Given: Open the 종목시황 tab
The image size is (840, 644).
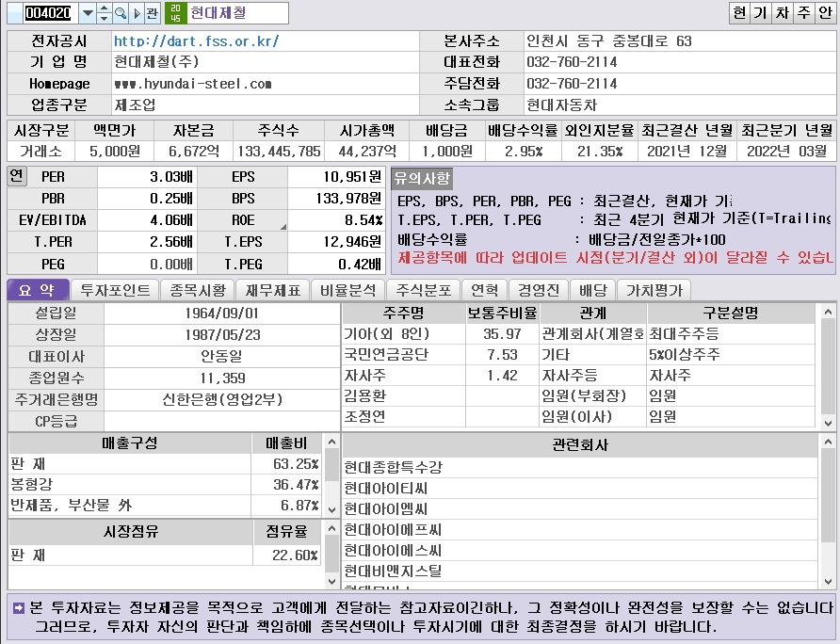Looking at the screenshot, I should click(198, 290).
